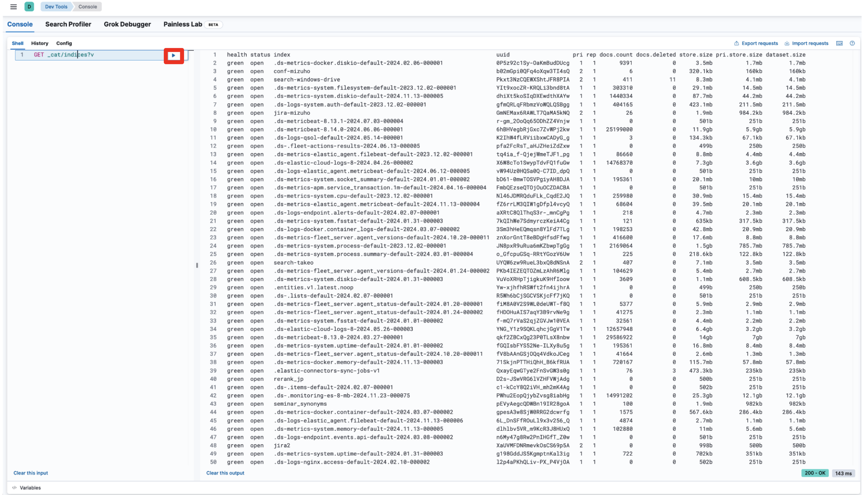Screen dimensions: 868x495
Task: Open the Grok Debugger tab
Action: point(127,24)
